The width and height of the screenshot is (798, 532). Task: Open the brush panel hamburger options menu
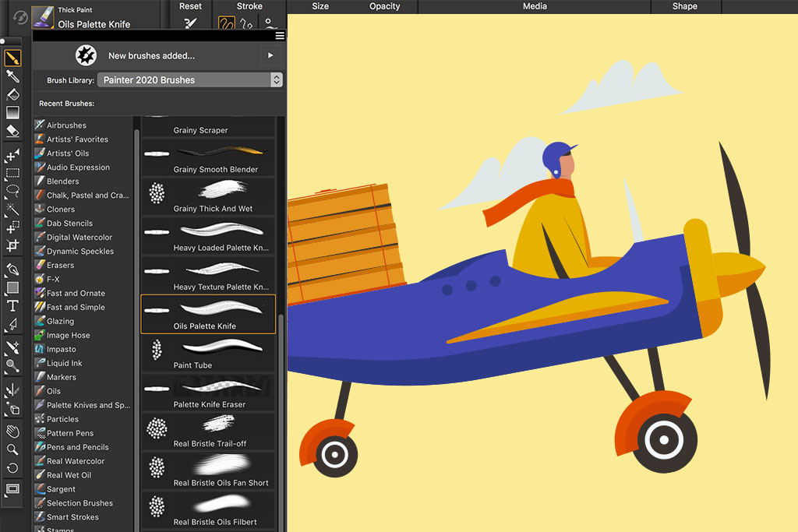click(x=280, y=36)
